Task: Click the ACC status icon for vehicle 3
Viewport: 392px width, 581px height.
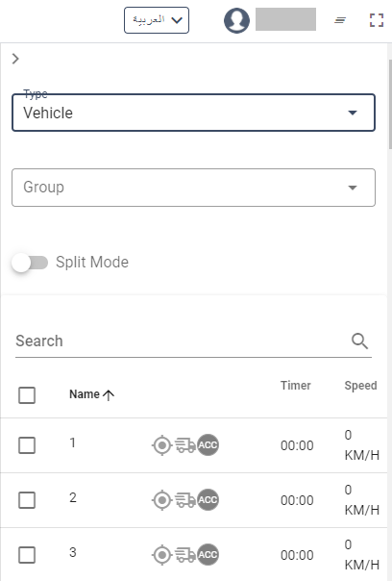Action: click(x=208, y=555)
